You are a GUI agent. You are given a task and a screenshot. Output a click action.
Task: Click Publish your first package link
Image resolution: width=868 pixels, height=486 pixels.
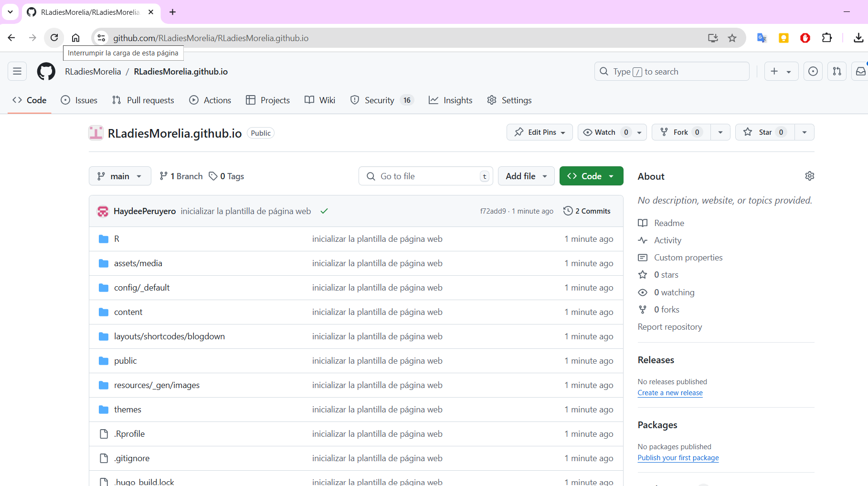click(x=678, y=458)
